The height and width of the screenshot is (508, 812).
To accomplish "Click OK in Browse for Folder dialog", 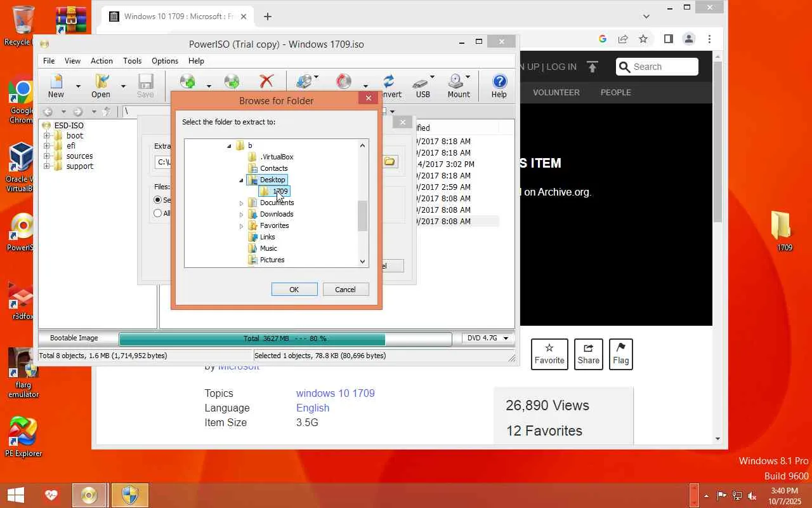I will [294, 290].
